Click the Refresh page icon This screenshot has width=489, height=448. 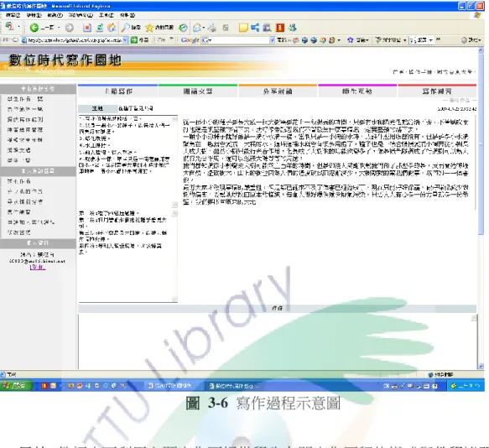click(100, 28)
